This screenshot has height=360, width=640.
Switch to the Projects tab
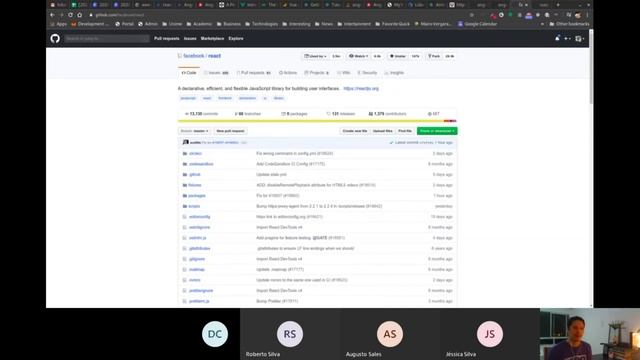pos(317,73)
